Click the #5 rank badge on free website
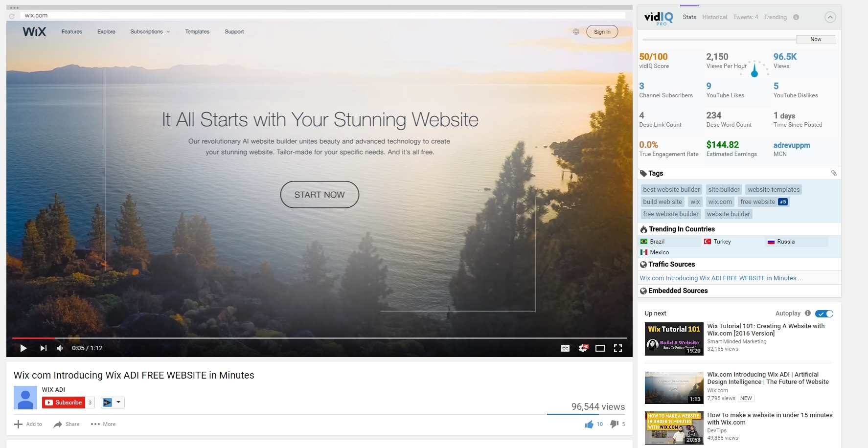The height and width of the screenshot is (448, 868). click(x=783, y=202)
